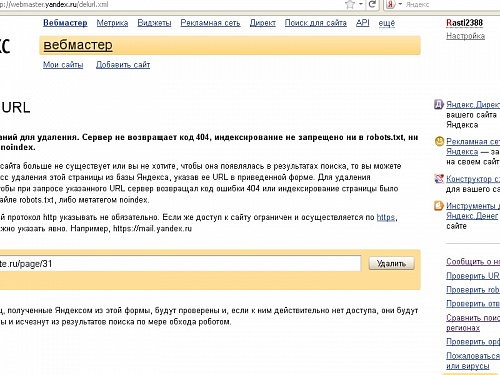
Task: Expand the ещё menu link
Action: (387, 23)
